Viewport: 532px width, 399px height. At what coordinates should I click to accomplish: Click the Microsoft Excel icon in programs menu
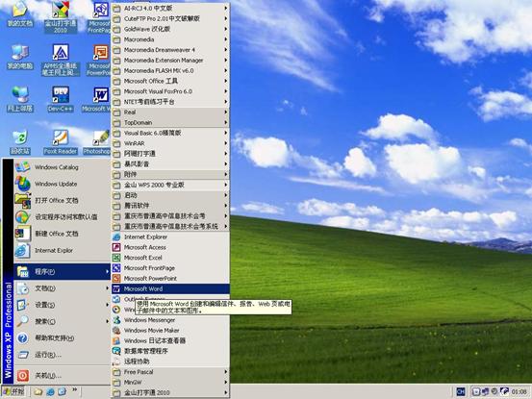[116, 258]
